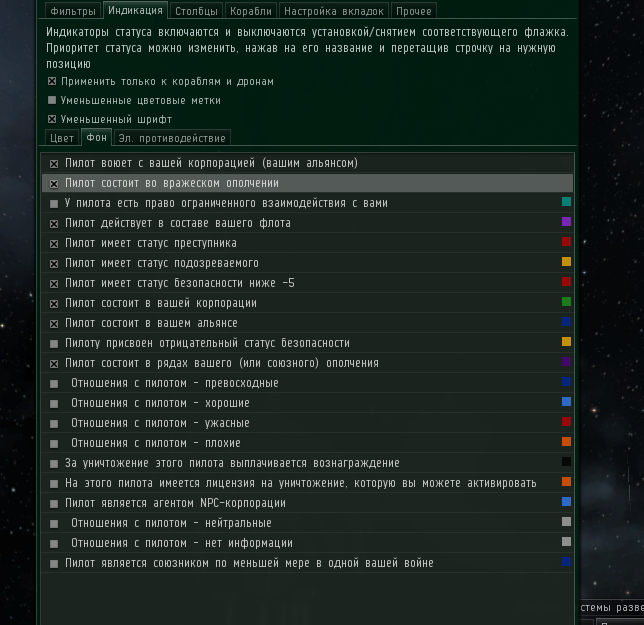The image size is (644, 625).
Task: Click purple swatch for вашего флота row
Action: pos(566,221)
